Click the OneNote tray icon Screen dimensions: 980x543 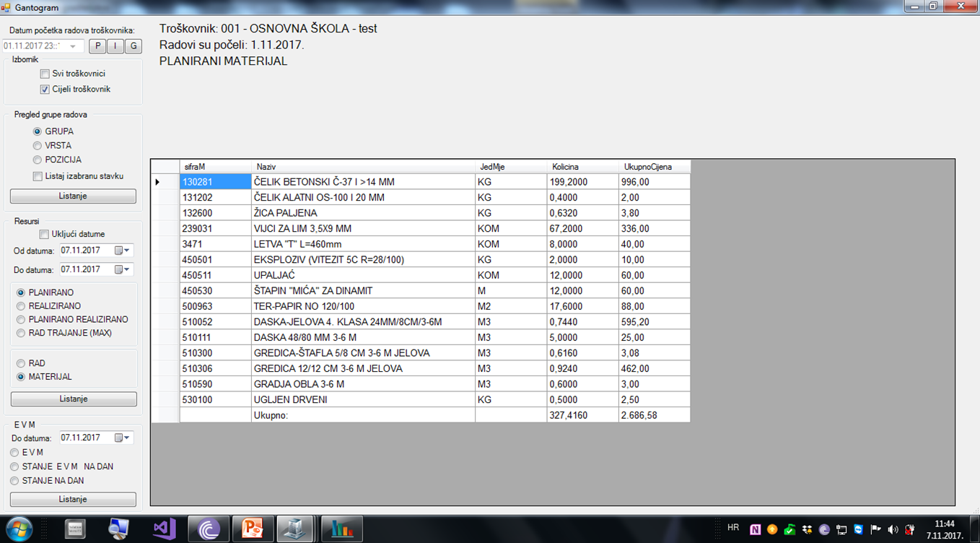coord(756,529)
